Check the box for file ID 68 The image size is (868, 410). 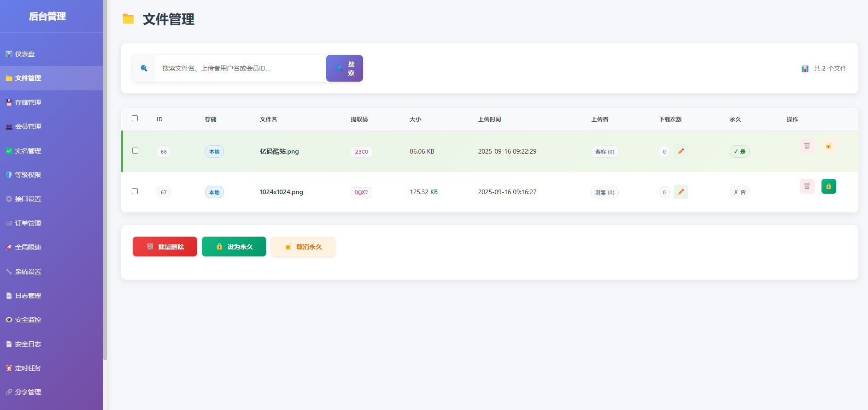(x=135, y=151)
